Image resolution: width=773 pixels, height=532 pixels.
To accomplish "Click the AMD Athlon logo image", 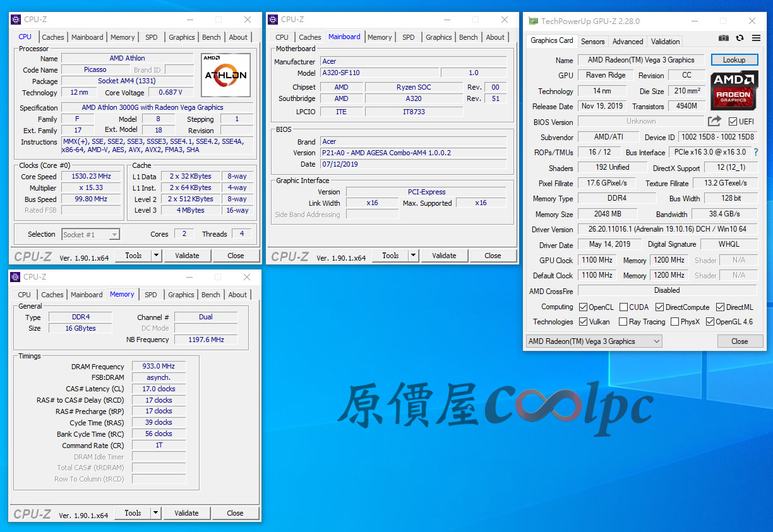I will pyautogui.click(x=226, y=74).
